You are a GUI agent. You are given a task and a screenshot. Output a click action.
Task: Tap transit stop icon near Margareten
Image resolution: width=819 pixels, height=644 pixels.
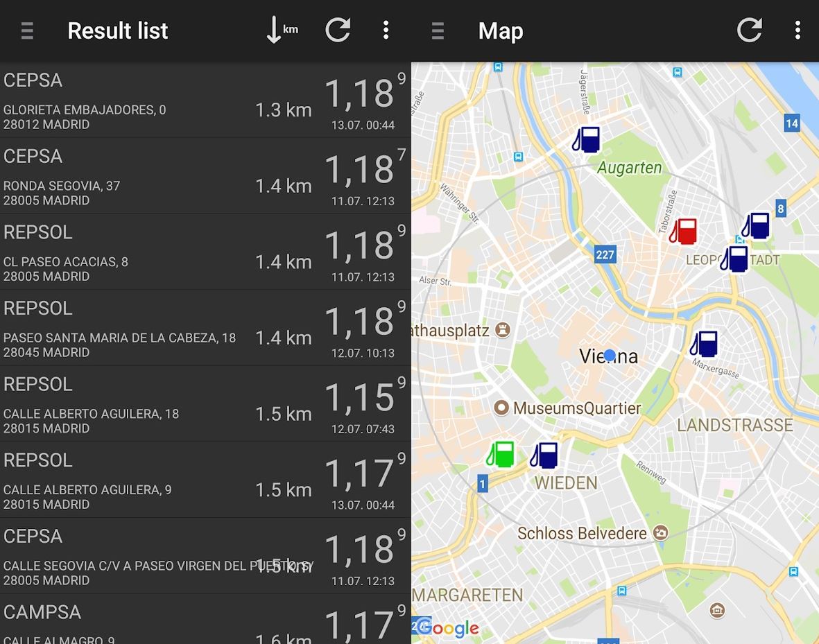[621, 591]
